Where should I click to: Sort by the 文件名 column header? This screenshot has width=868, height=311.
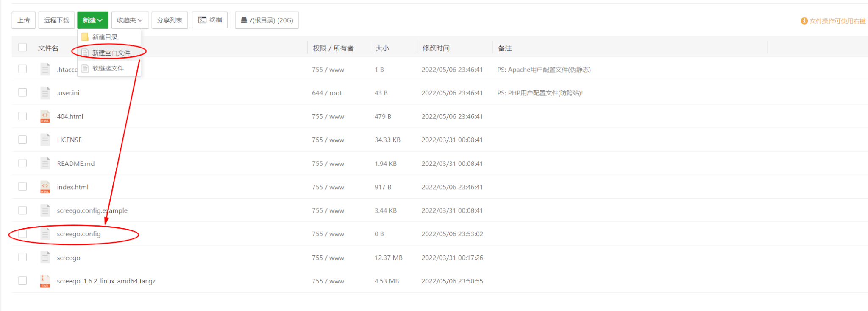[48, 48]
